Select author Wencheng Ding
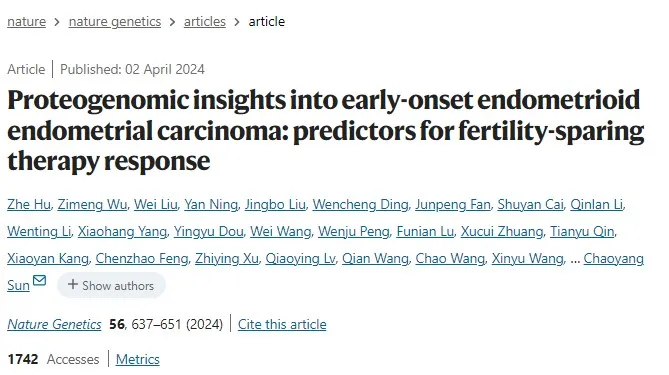669x375 pixels. 361,204
